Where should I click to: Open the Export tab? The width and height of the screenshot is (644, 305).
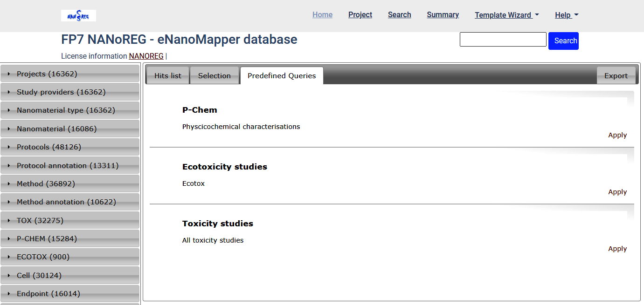click(x=616, y=76)
